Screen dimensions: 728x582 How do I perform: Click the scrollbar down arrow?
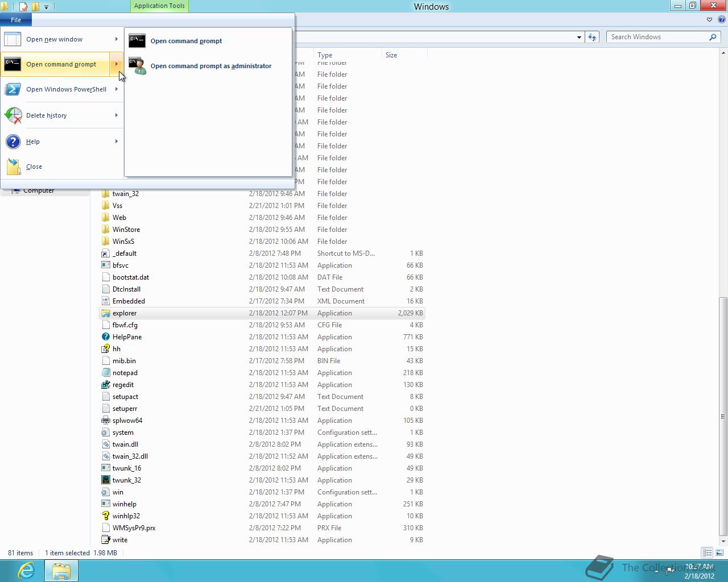(723, 541)
